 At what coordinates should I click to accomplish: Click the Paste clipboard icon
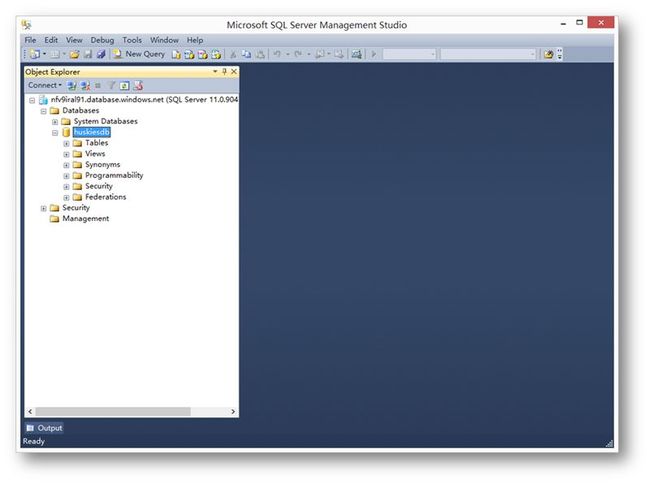(x=260, y=54)
